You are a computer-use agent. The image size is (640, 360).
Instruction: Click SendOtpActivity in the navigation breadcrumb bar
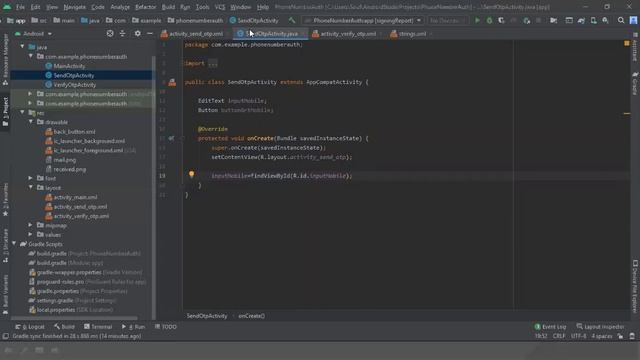coord(254,20)
